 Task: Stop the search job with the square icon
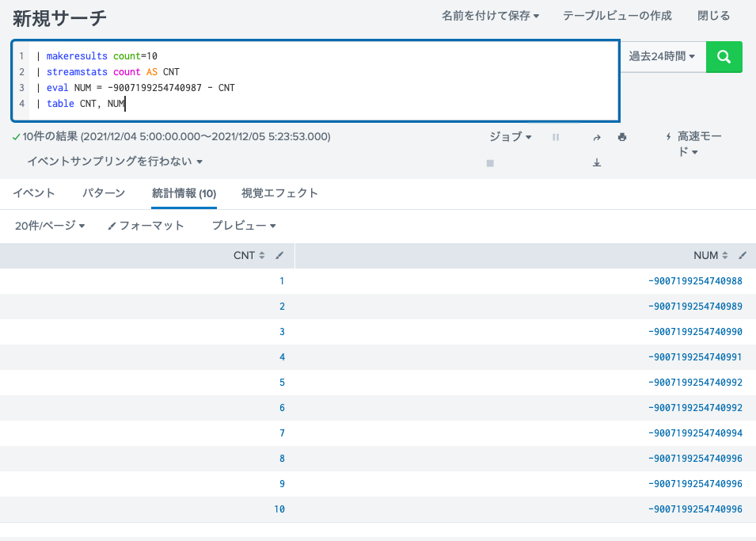[x=489, y=163]
